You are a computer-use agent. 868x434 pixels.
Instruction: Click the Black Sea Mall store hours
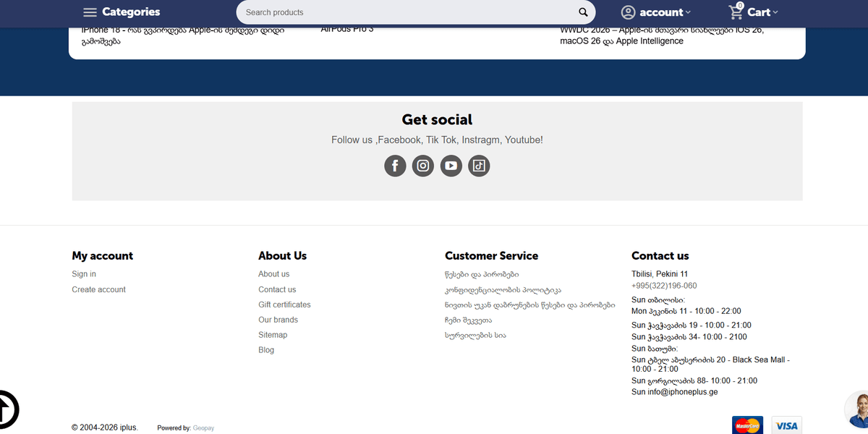coord(710,364)
